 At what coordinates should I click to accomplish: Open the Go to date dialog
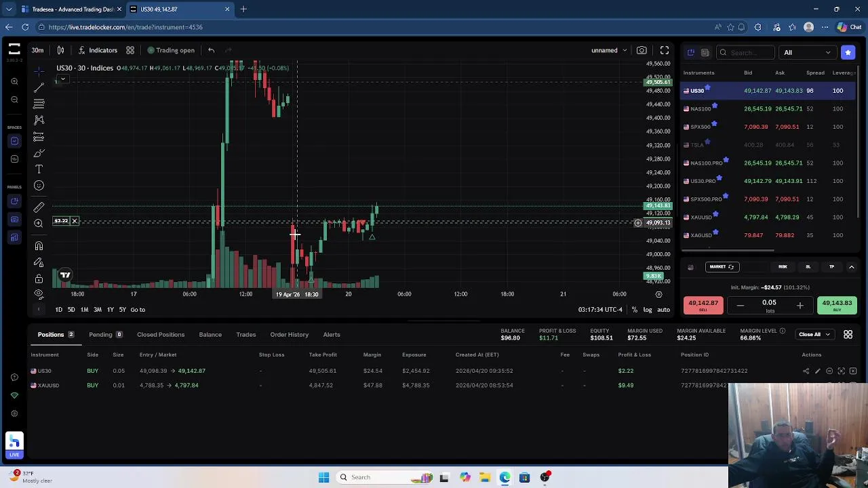tap(138, 310)
